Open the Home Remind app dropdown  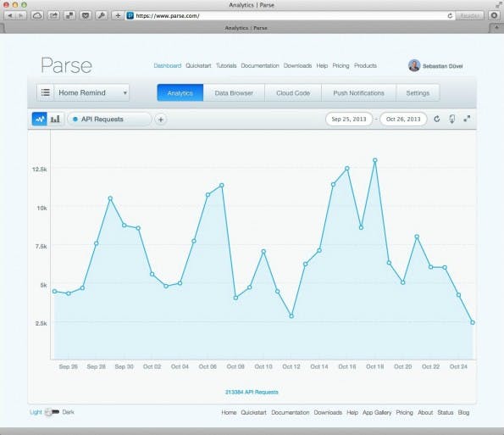[91, 92]
